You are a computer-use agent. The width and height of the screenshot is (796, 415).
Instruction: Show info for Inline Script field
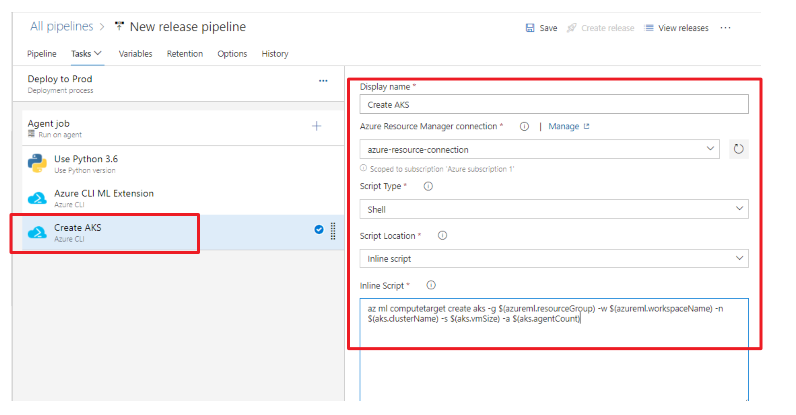point(431,285)
